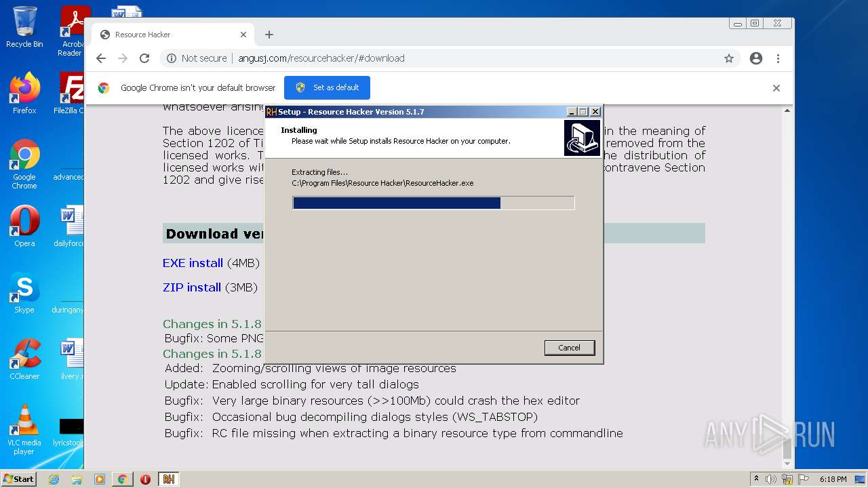868x488 pixels.
Task: Switch to Chrome taskbar button
Action: [123, 479]
